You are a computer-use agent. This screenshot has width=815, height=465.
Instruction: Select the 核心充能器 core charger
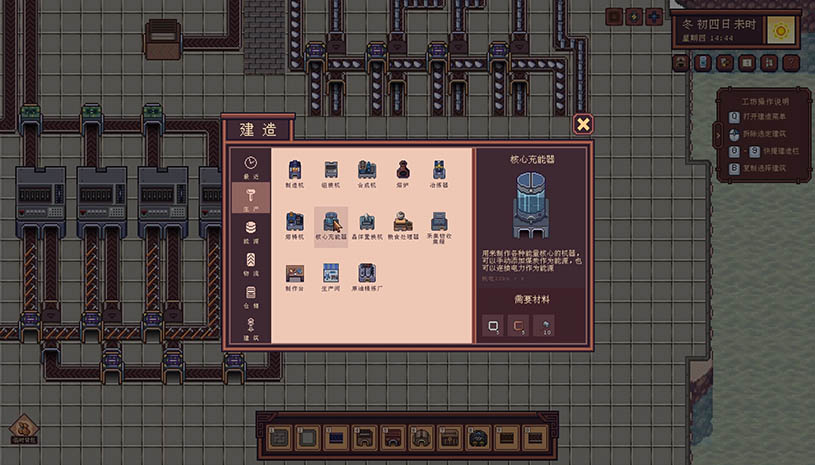coord(331,223)
